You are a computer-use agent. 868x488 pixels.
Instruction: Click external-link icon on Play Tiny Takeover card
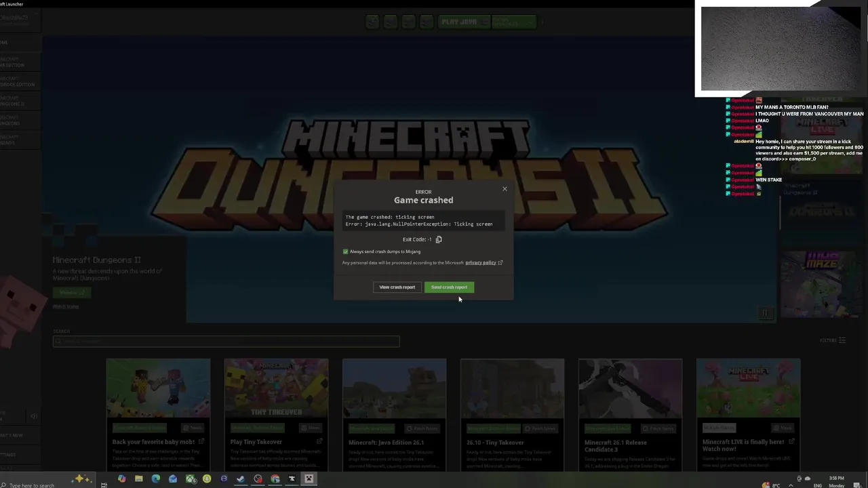click(319, 441)
